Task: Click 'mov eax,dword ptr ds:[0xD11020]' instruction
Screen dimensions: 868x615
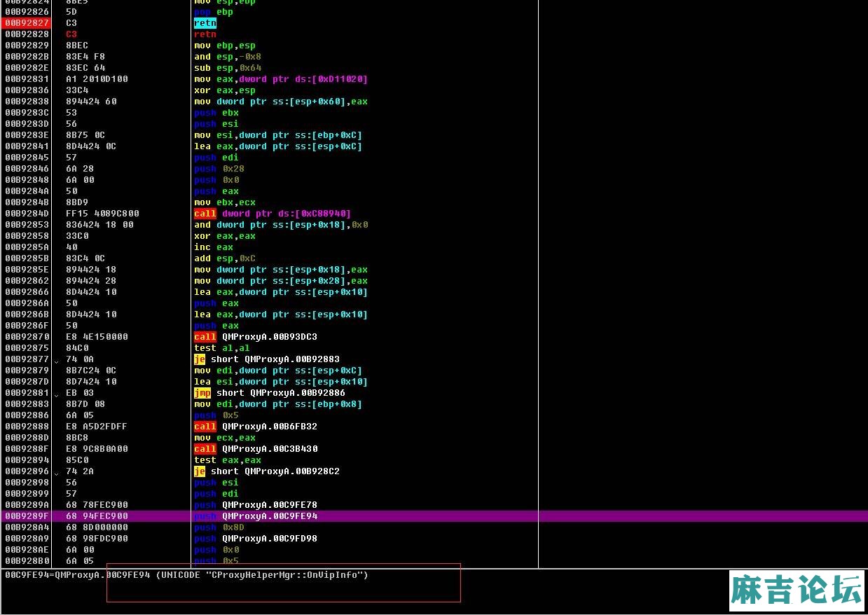Action: (281, 79)
